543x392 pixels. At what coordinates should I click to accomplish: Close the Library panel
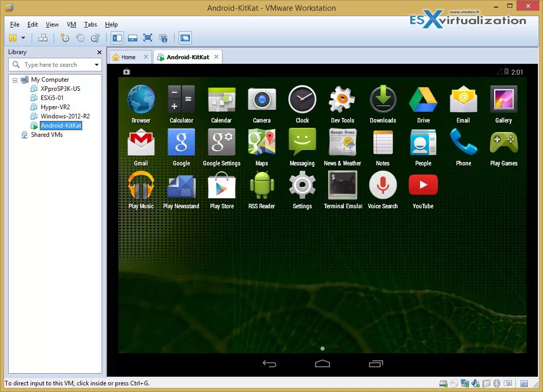tap(100, 52)
